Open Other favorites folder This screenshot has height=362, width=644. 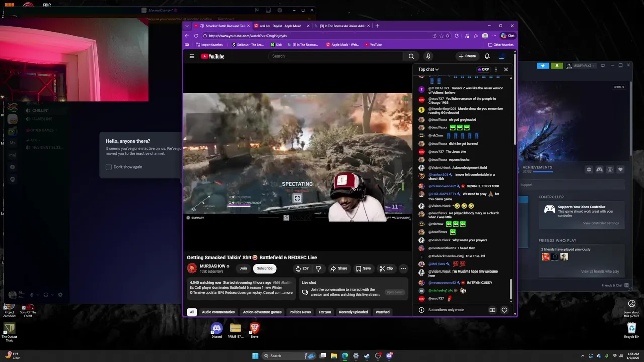501,45
